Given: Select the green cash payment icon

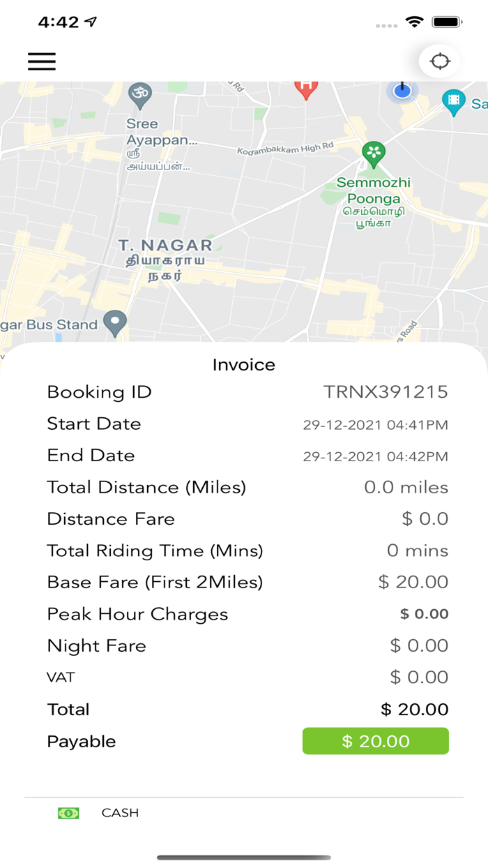Looking at the screenshot, I should point(68,813).
